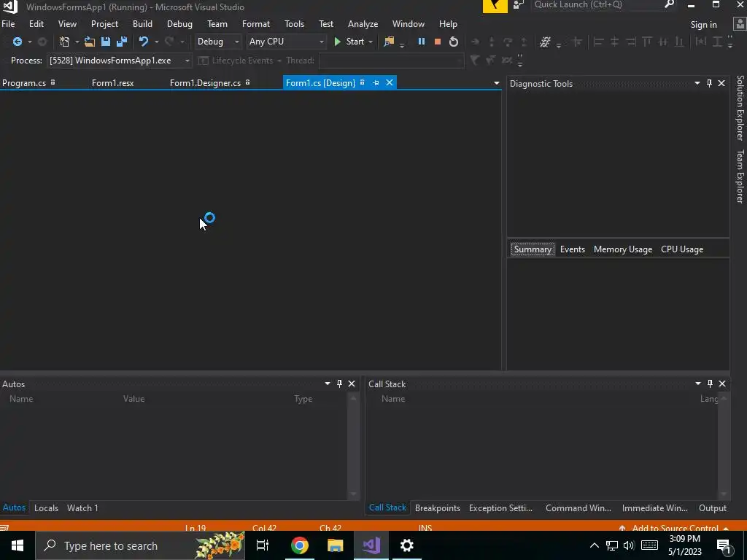Open the Edit menu

pos(36,24)
